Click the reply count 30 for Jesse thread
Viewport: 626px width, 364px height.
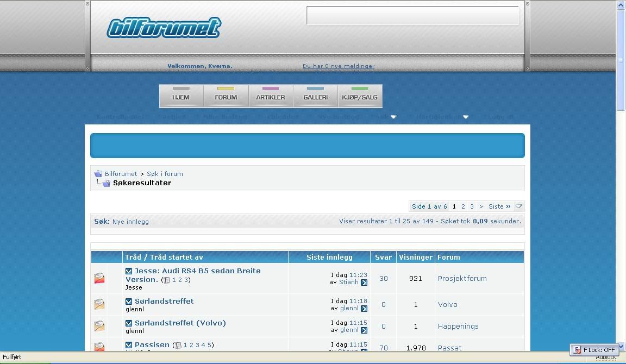point(384,279)
